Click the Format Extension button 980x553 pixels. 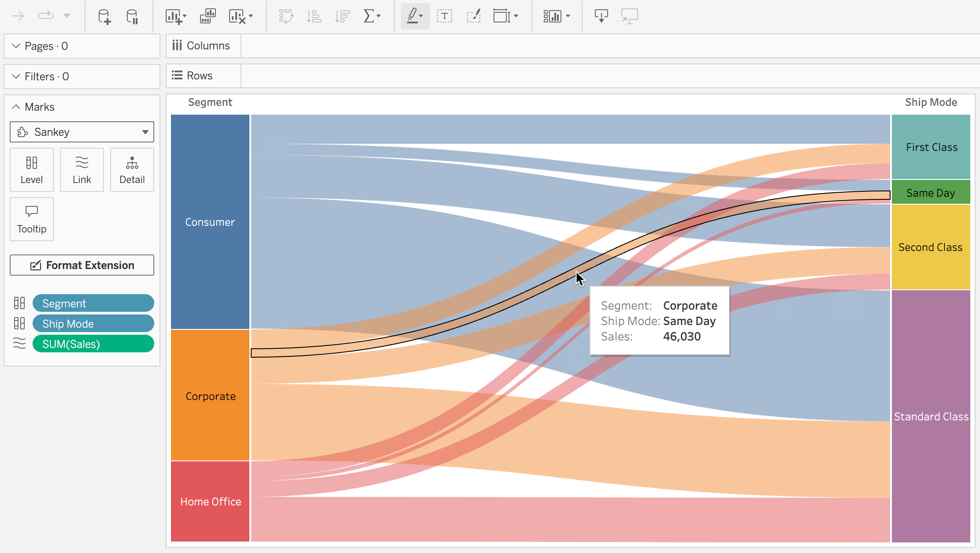point(82,265)
